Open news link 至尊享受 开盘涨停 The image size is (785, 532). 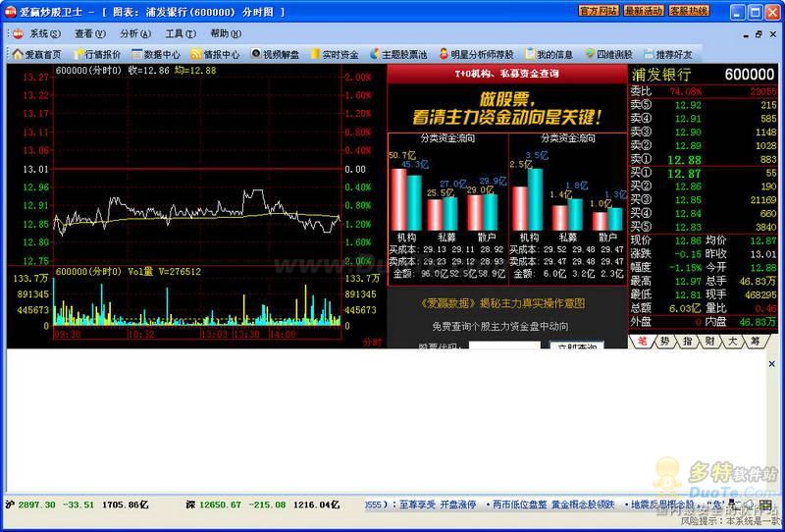(x=437, y=505)
